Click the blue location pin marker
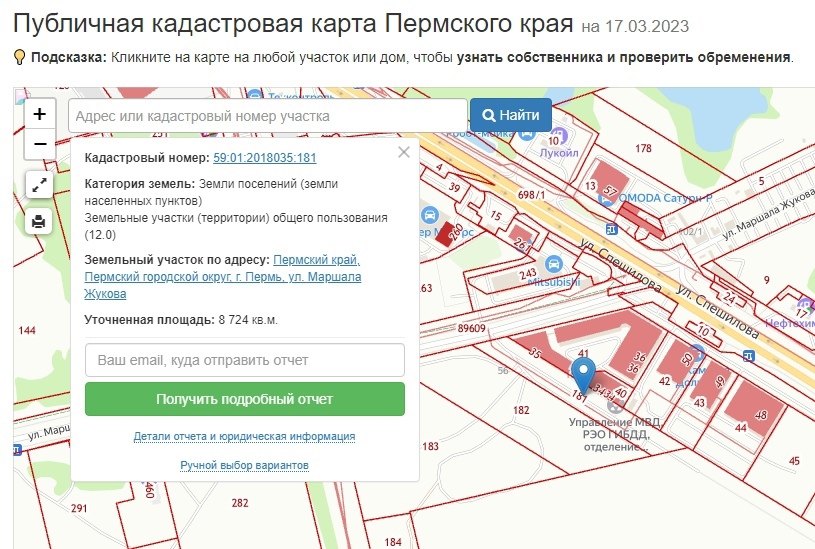 [x=583, y=374]
